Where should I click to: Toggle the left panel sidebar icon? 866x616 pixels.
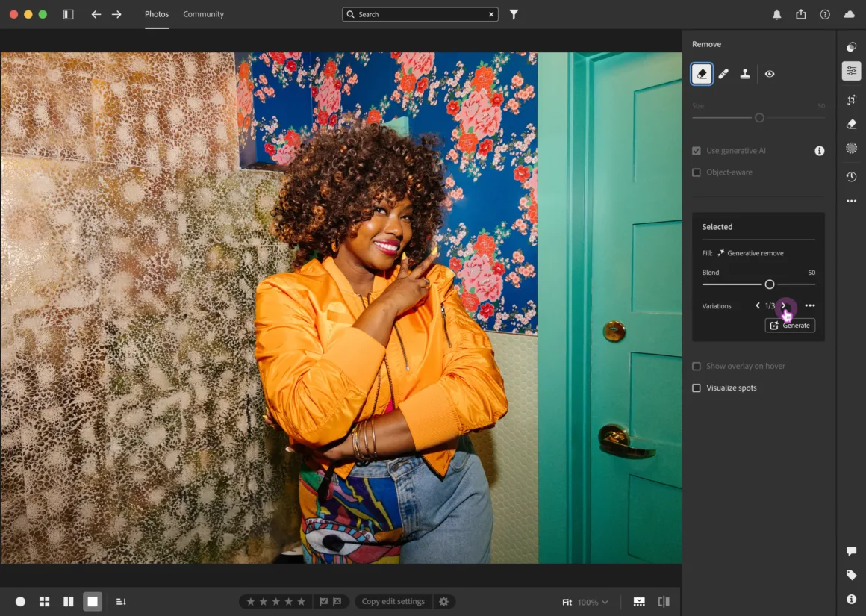[69, 14]
